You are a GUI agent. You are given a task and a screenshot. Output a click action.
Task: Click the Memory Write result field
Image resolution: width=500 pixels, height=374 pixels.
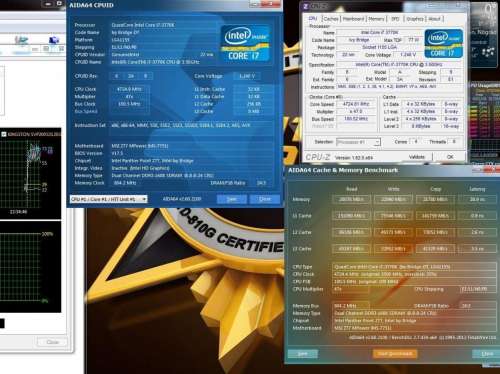point(393,199)
